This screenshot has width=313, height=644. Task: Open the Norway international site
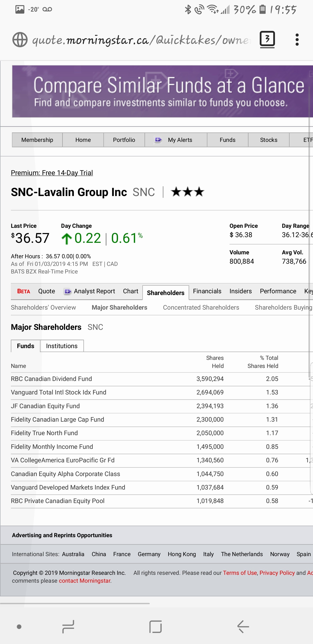point(280,554)
